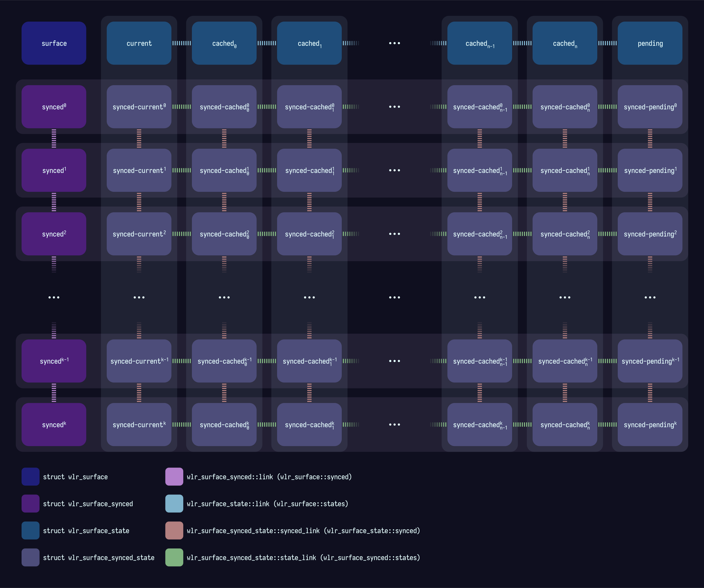
Task: Click the link between current and cached 0
Action: coord(181,43)
